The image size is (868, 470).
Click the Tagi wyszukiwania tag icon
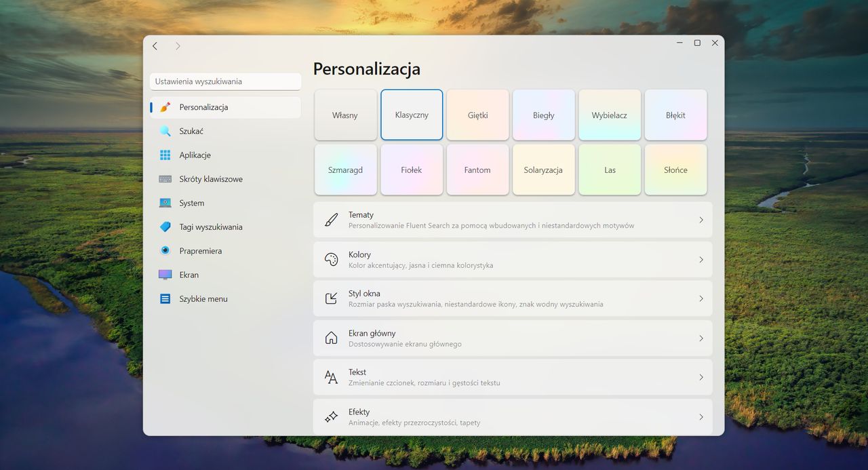tap(165, 227)
